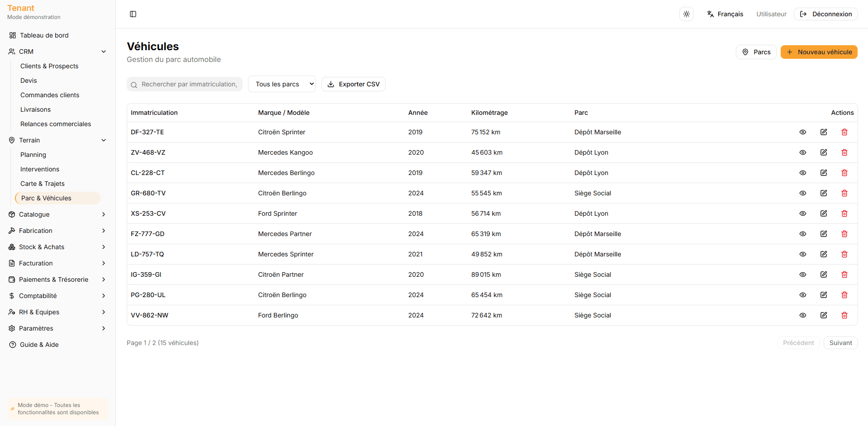
Task: Go to next page with Suivant
Action: 840,343
